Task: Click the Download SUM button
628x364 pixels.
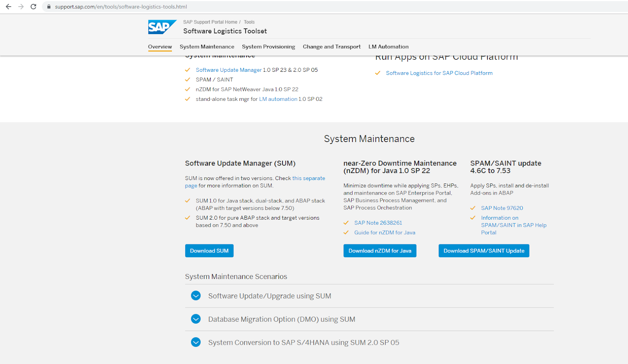Action: coord(209,251)
